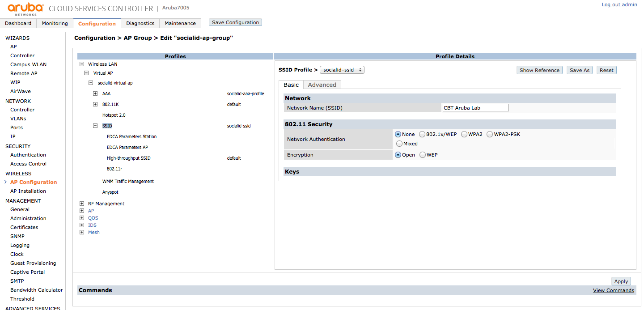Choose Mixed authentication mode
644x310 pixels.
(x=398, y=143)
